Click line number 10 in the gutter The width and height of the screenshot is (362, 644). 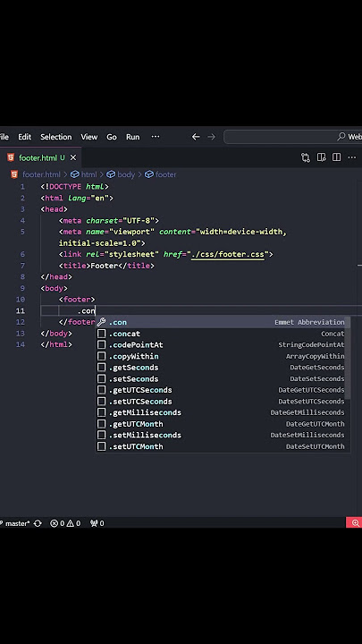point(20,300)
